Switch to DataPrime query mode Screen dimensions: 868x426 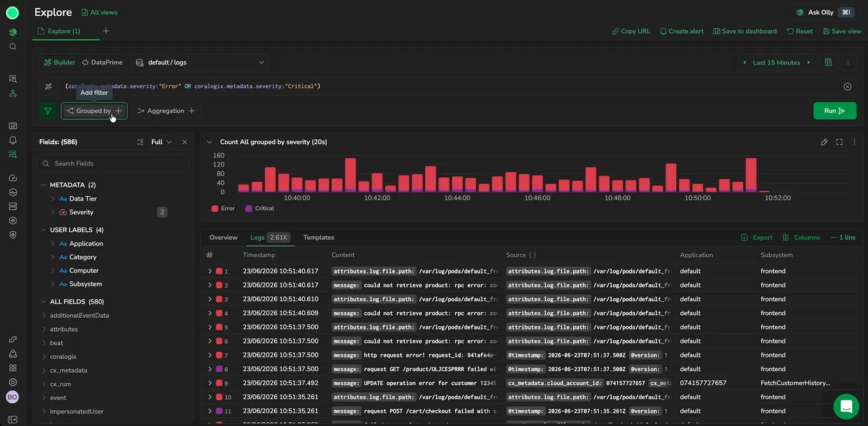(103, 63)
